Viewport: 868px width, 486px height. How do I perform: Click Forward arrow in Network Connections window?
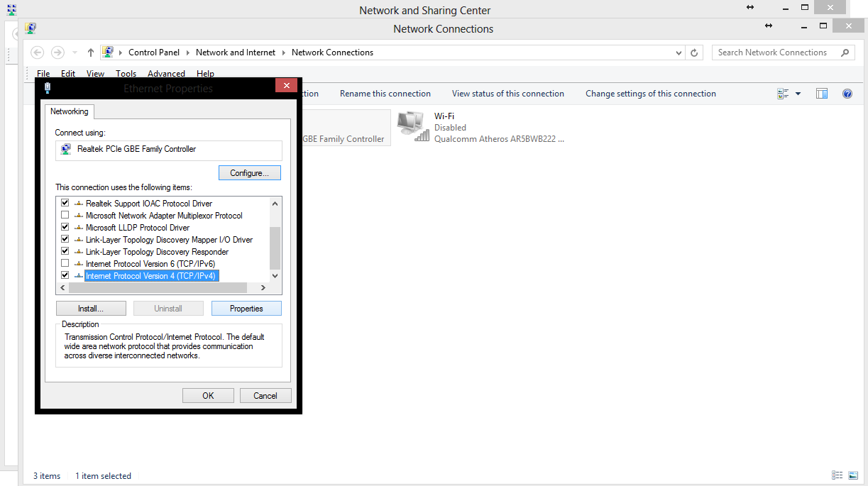click(x=58, y=53)
